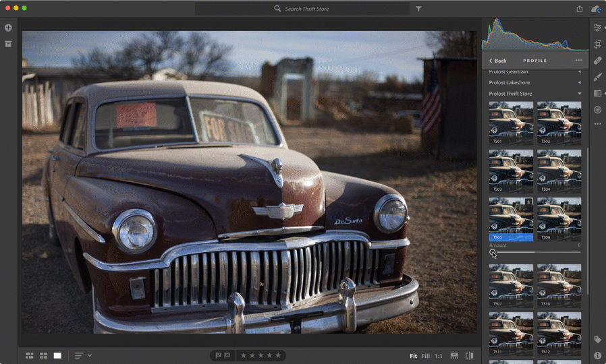Apply the TS12 profile thumbnail
Image resolution: width=606 pixels, height=364 pixels.
(x=559, y=334)
